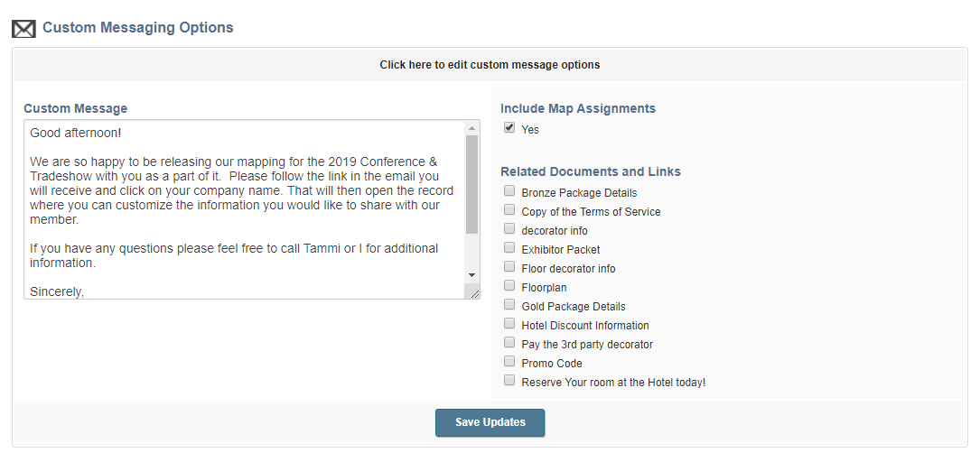Click the scroll down arrow in Custom Message
This screenshot has width=980, height=462.
(x=471, y=275)
